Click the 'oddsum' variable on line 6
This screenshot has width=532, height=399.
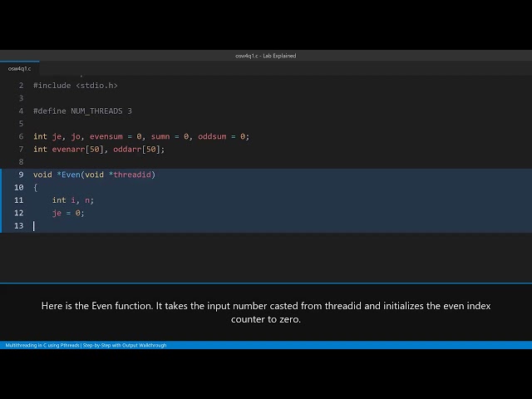(212, 136)
